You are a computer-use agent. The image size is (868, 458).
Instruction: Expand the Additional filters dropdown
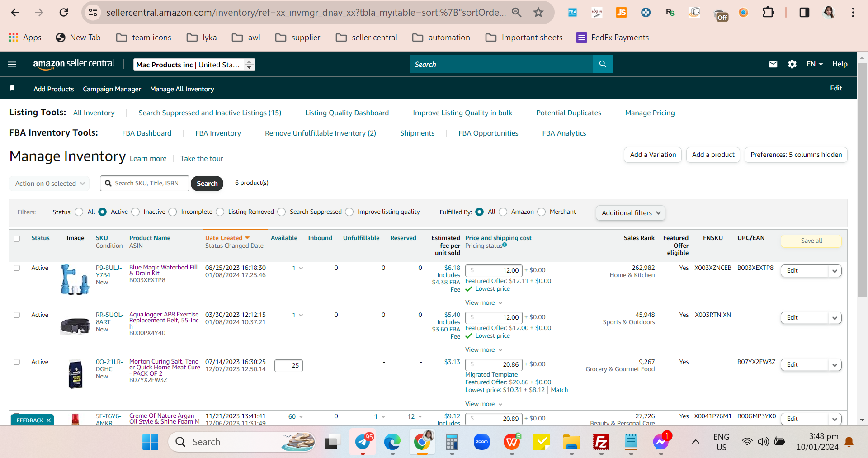pos(631,213)
